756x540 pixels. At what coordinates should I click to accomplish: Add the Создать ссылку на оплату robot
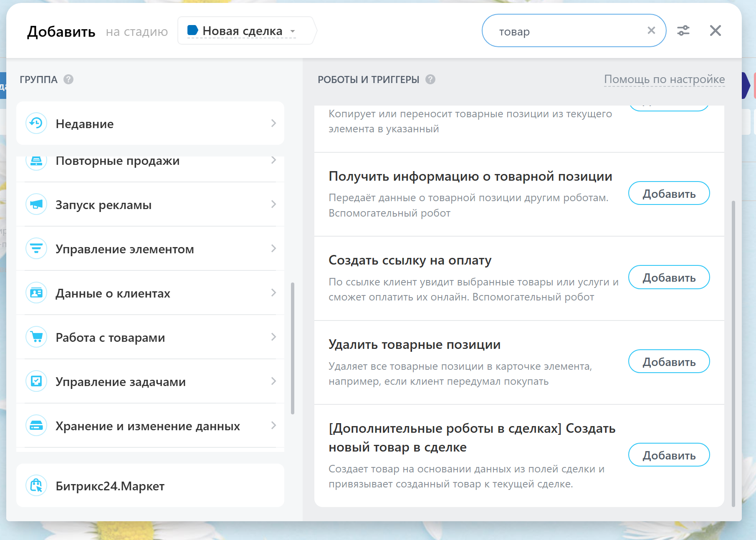click(669, 278)
